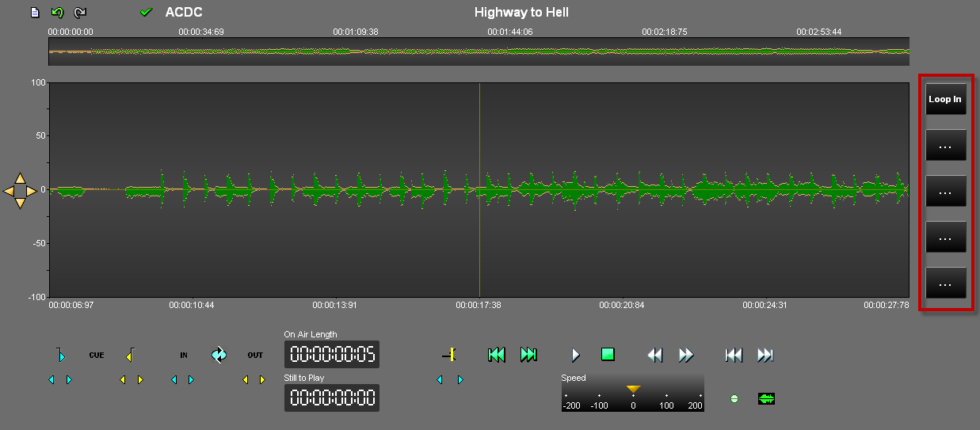
Task: Click the new document icon
Action: click(34, 13)
